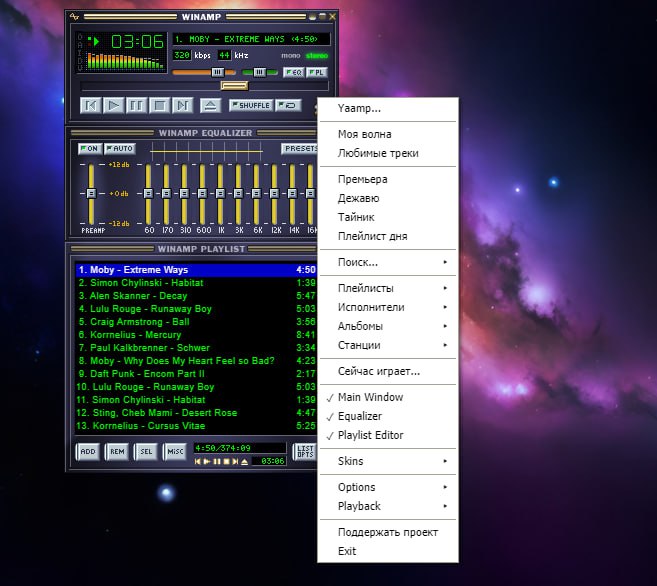This screenshot has height=586, width=657.
Task: Toggle the PL playlist window button
Action: point(316,72)
